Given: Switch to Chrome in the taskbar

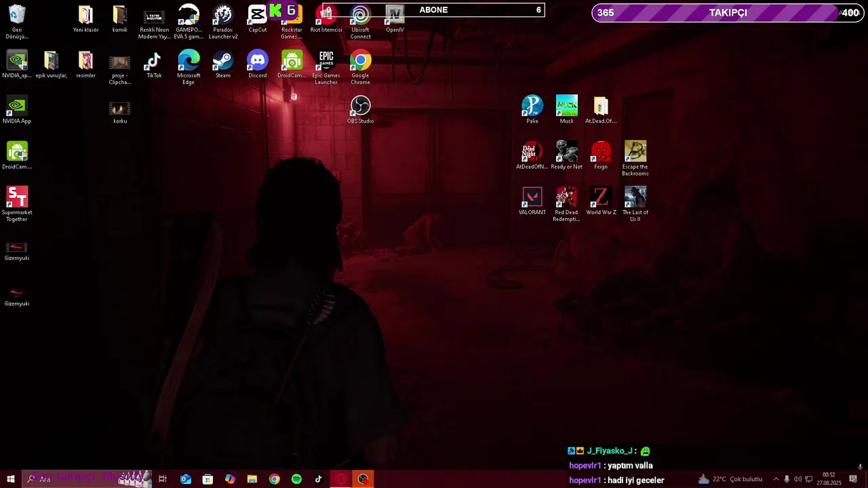Looking at the screenshot, I should (x=274, y=479).
